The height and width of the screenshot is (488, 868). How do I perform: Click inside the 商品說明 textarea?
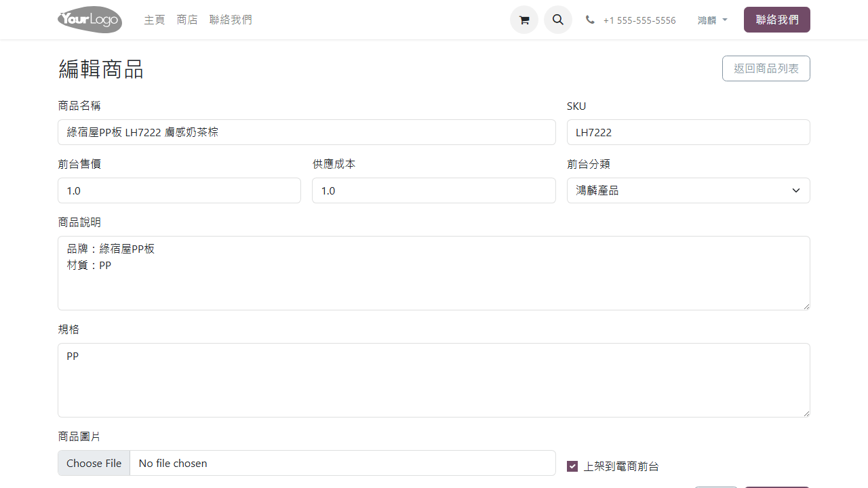pos(434,273)
